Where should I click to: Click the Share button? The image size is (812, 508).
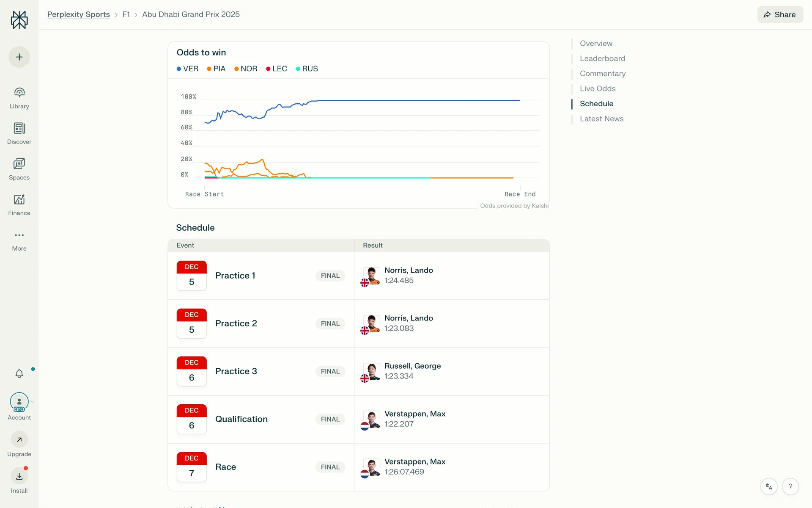click(x=780, y=14)
